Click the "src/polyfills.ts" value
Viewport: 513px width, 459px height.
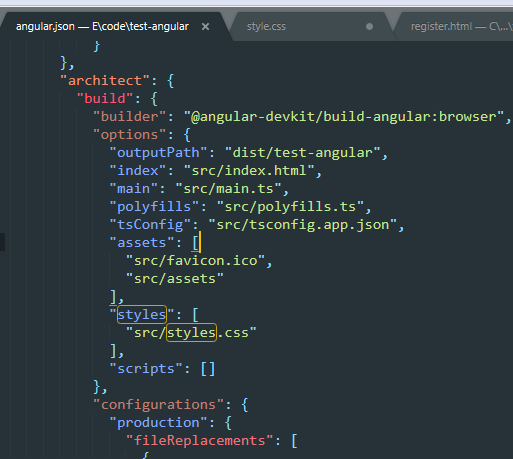290,207
